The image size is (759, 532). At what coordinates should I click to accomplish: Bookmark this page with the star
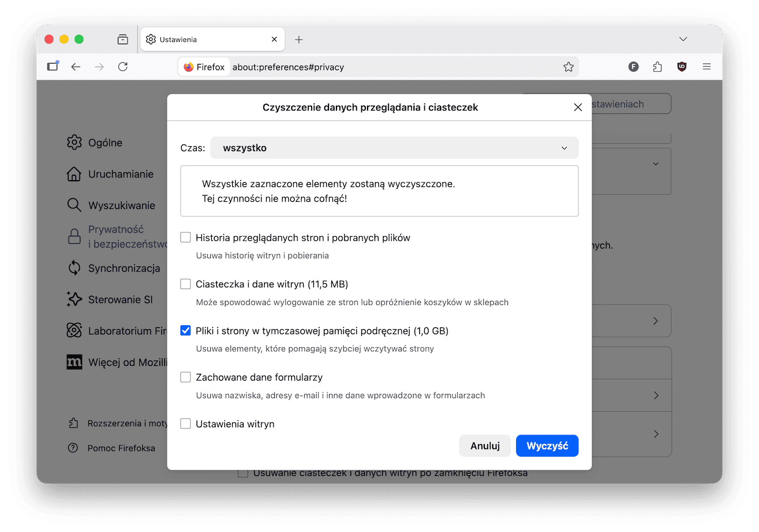(568, 67)
